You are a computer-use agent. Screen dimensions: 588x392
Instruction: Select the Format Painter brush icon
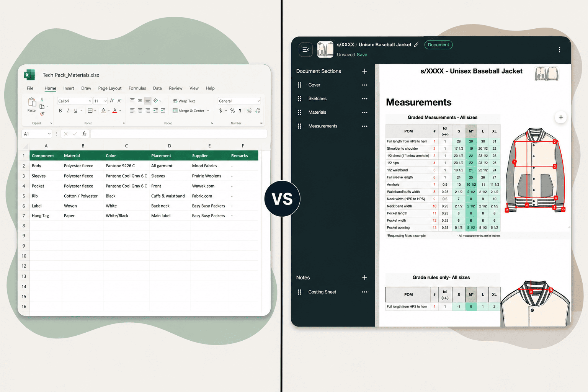[42, 114]
